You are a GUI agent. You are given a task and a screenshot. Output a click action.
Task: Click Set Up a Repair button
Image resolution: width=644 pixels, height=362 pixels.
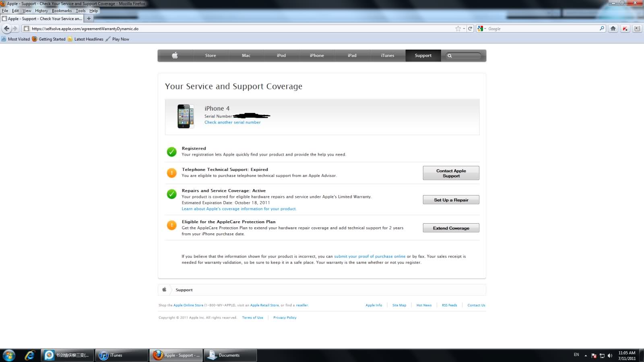[x=451, y=200]
